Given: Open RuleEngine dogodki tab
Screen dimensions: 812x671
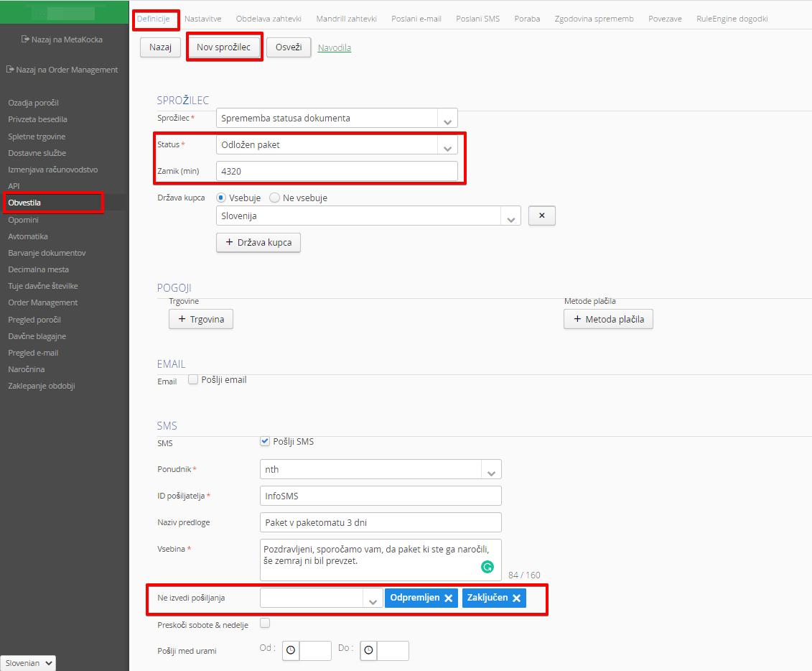Looking at the screenshot, I should [732, 19].
